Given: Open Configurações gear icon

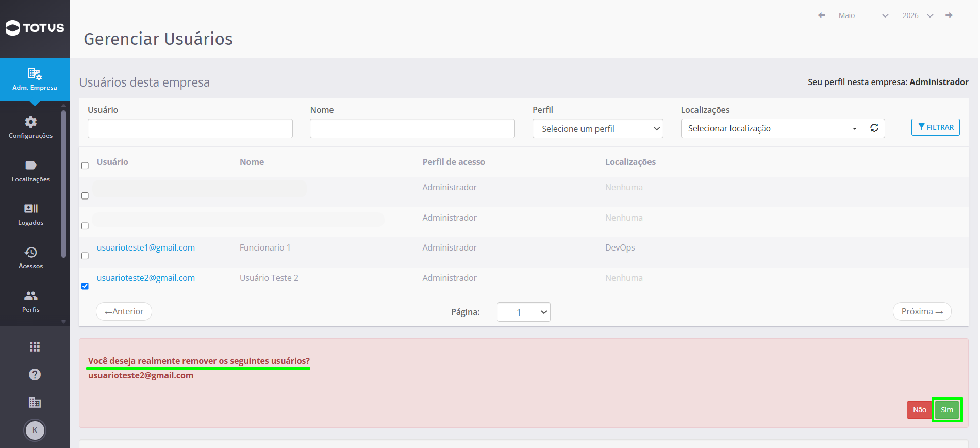Looking at the screenshot, I should [x=31, y=122].
